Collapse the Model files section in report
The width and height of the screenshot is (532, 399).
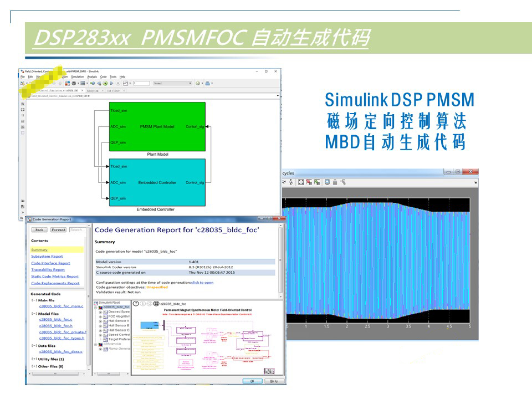[34, 314]
